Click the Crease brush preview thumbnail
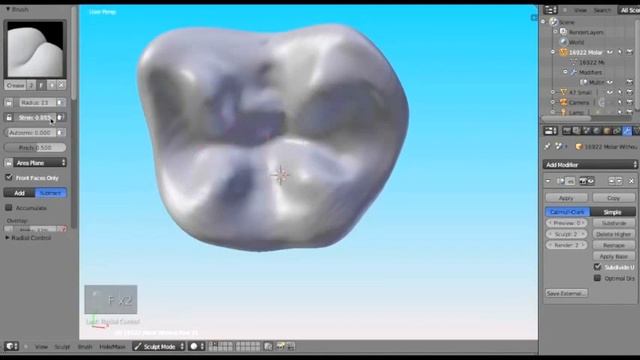Image resolution: width=640 pixels, height=360 pixels. 35,49
